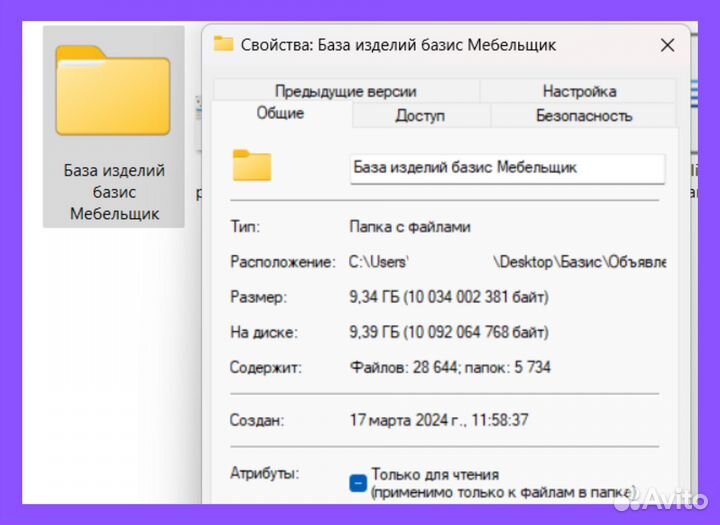Click the Файлов: 28 644 contents value

click(x=450, y=367)
